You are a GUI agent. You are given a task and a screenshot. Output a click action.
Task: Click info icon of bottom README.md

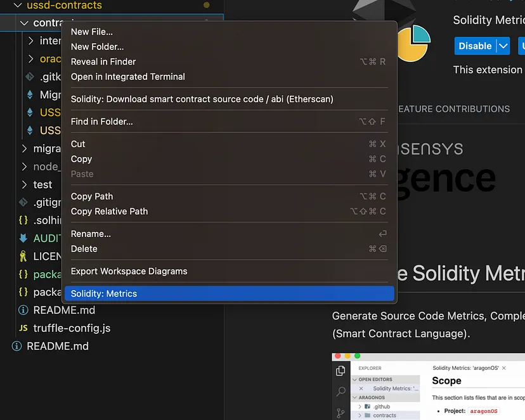click(x=16, y=346)
